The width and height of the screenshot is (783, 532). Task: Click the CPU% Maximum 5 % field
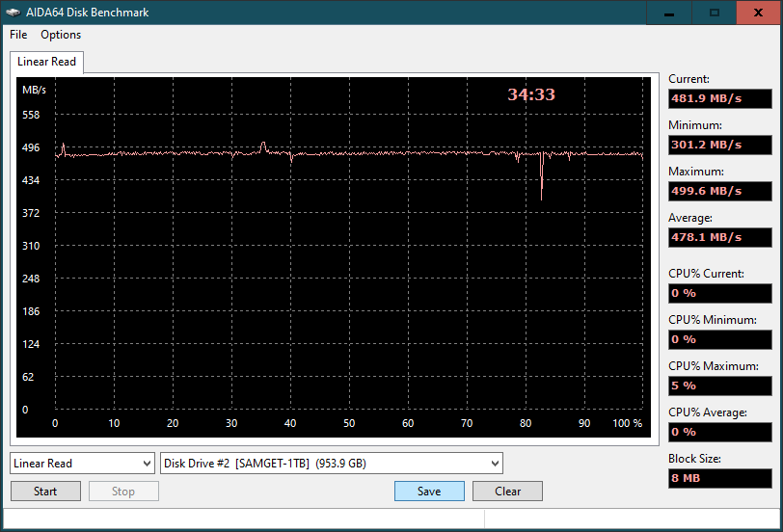[x=720, y=386]
